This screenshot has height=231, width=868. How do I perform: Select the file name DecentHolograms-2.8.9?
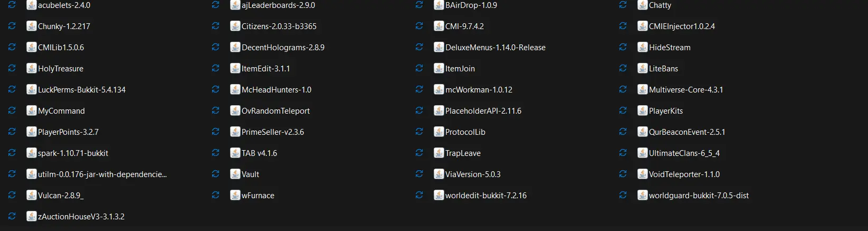[283, 48]
